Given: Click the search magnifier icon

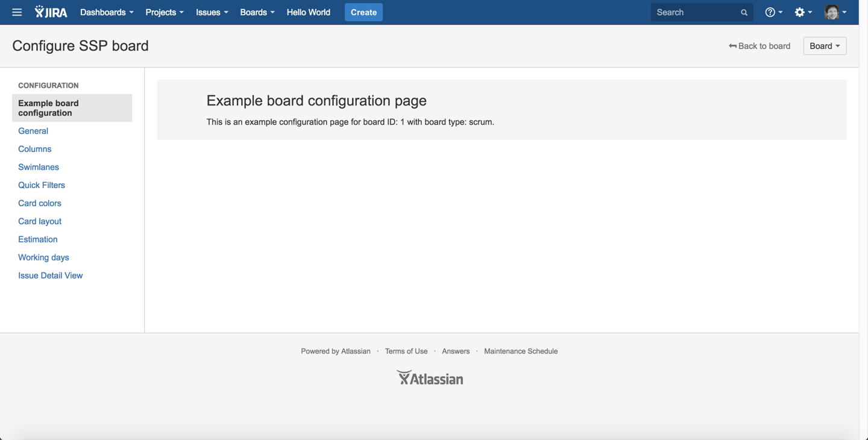Looking at the screenshot, I should (x=744, y=12).
